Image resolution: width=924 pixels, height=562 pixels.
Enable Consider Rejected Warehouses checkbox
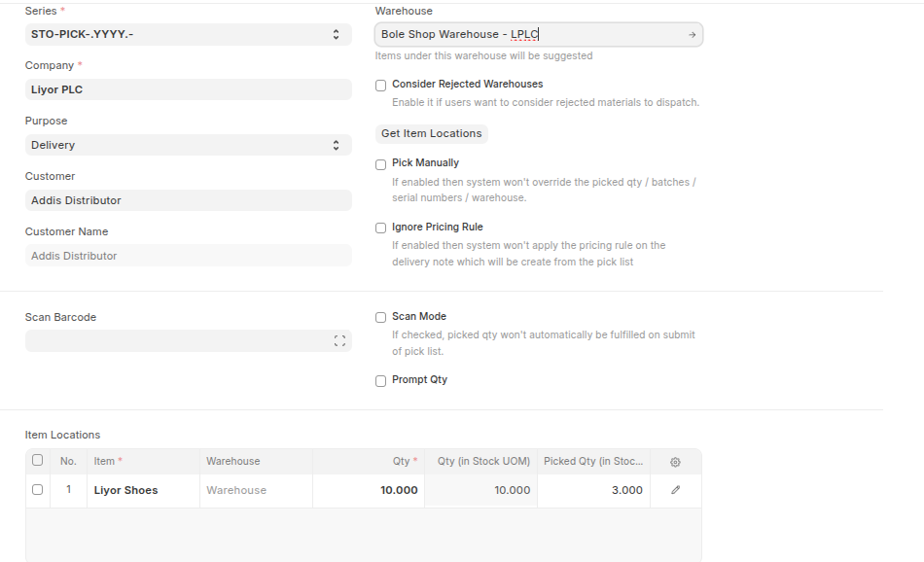coord(381,86)
